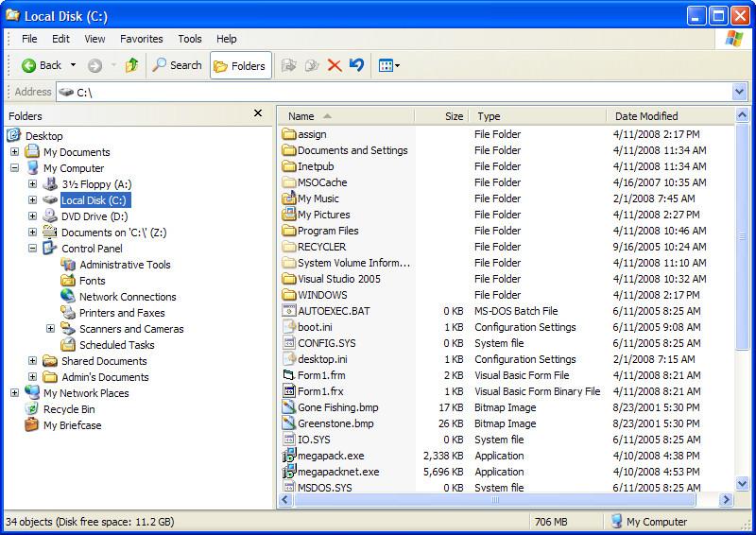Select the Gone Fishing.bmp file icon

click(289, 407)
